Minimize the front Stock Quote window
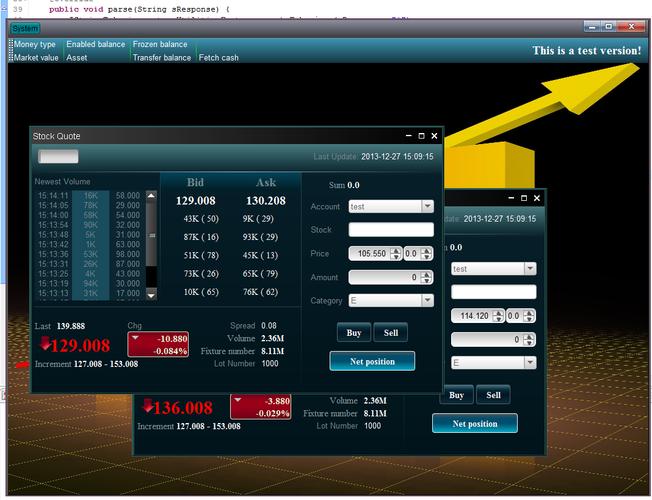This screenshot has width=652, height=500. [x=408, y=136]
